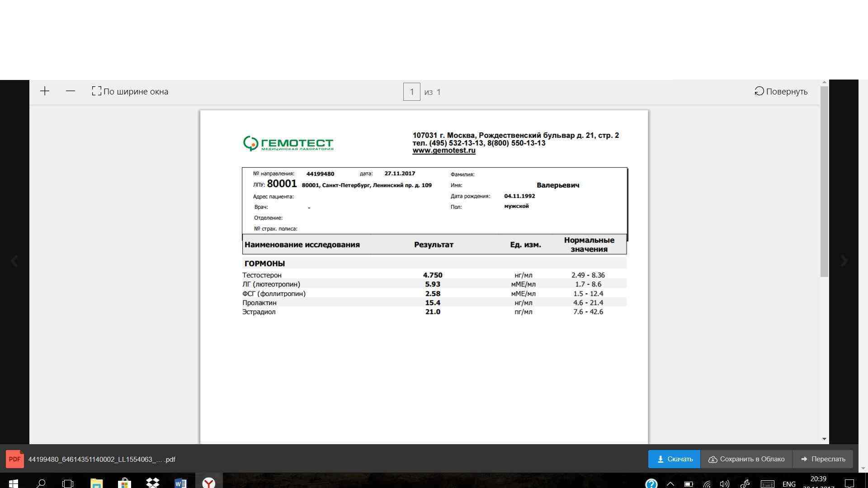
Task: Go to previous attachment arrow
Action: [x=14, y=261]
